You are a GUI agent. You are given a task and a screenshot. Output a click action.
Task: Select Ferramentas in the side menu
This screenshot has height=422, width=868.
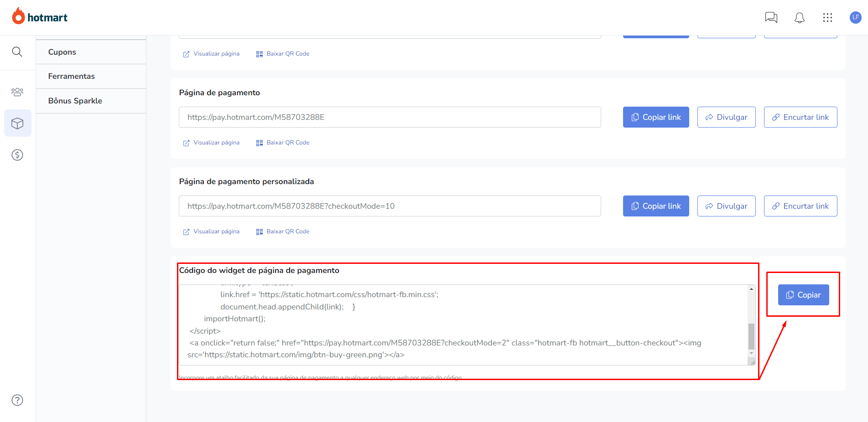91,76
